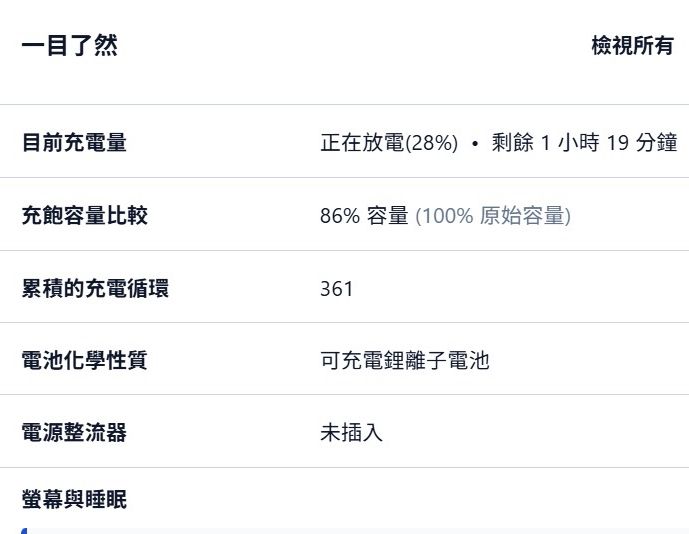
Task: Click the gray (100% 原始容量) text
Action: click(493, 215)
